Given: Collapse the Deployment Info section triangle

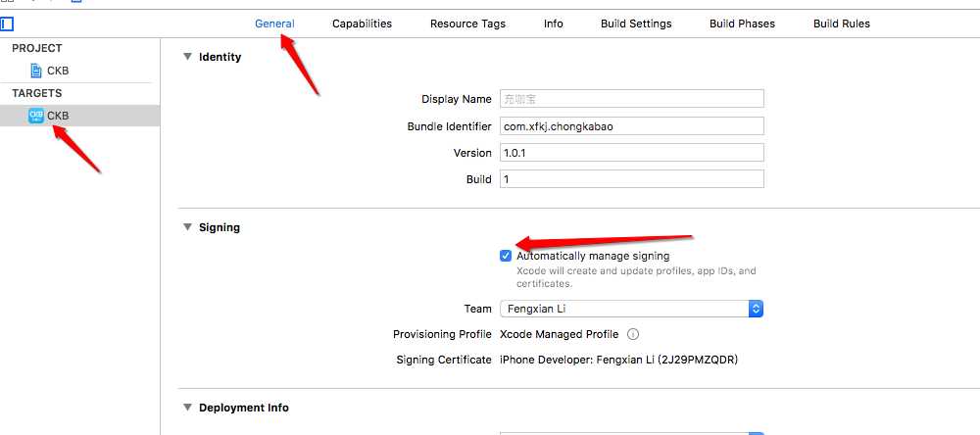Looking at the screenshot, I should 187,407.
